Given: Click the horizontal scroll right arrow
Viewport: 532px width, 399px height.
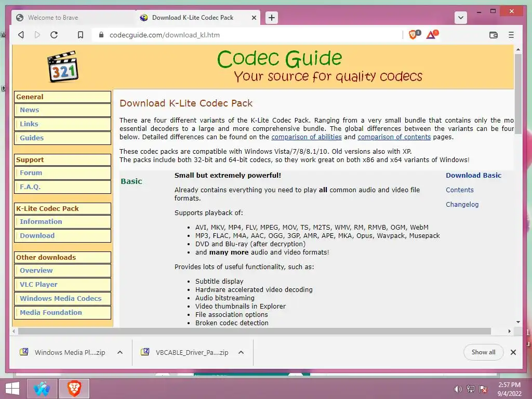Looking at the screenshot, I should (x=509, y=331).
